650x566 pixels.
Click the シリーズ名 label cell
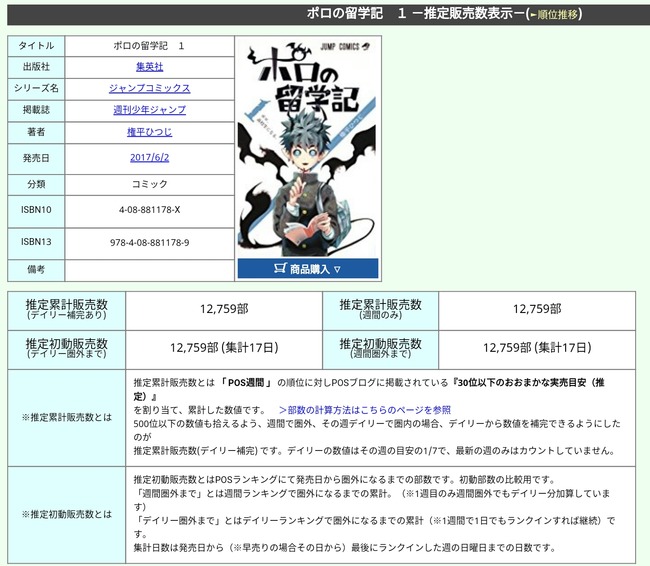[36, 88]
